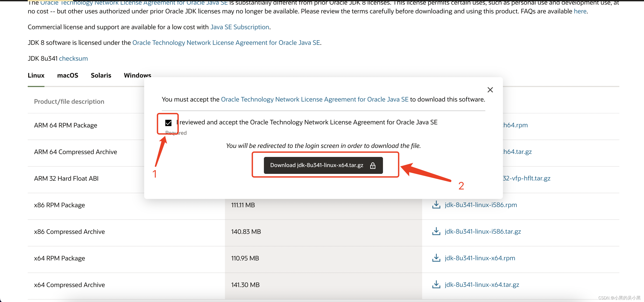Uncheck the license acceptance checkbox
The height and width of the screenshot is (302, 644).
point(168,123)
